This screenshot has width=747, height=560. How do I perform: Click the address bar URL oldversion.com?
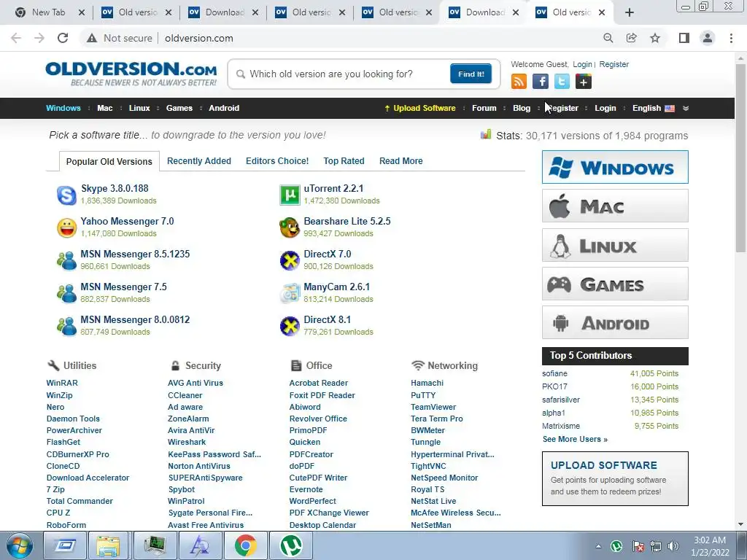pyautogui.click(x=199, y=38)
